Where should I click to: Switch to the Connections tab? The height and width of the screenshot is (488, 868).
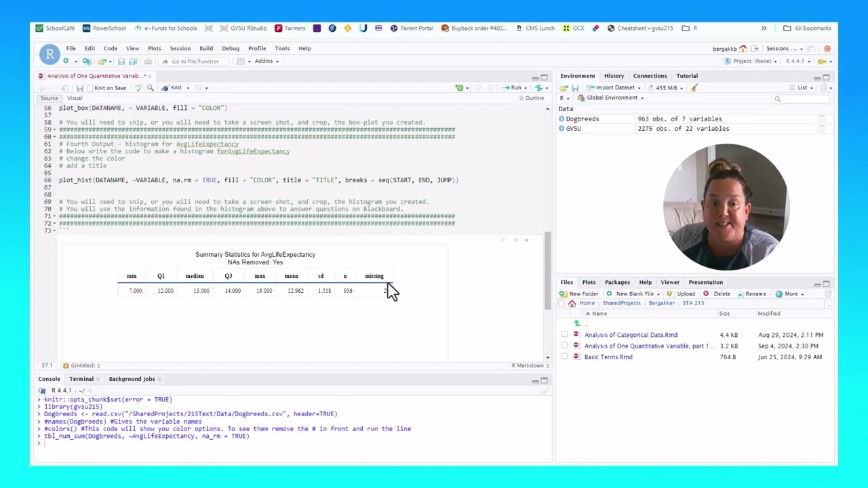coord(650,76)
